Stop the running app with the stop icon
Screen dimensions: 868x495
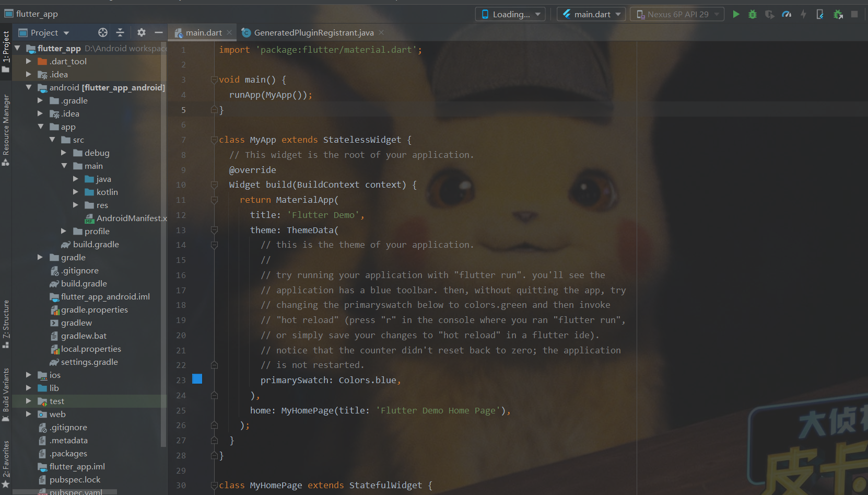tap(854, 14)
